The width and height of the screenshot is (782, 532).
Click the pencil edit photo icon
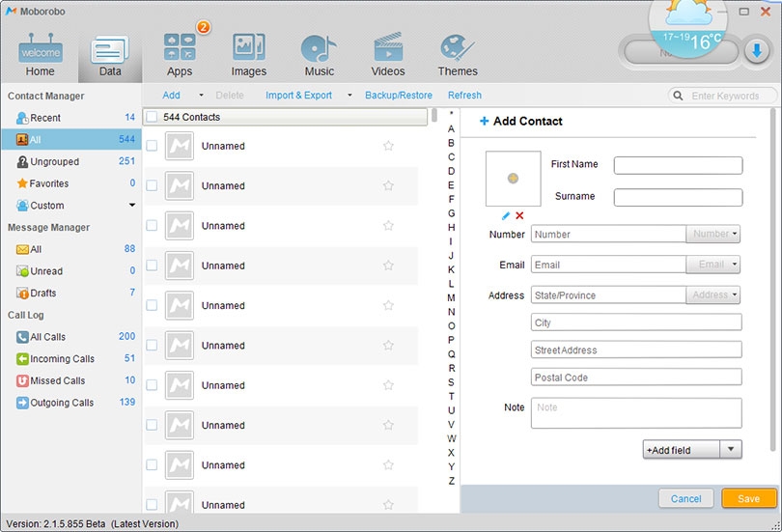506,216
